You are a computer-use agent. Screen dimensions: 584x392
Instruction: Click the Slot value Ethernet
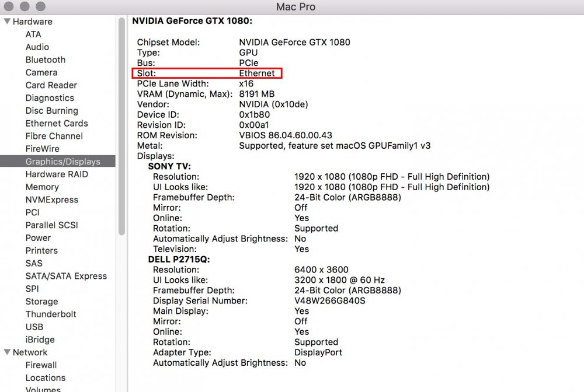(257, 73)
